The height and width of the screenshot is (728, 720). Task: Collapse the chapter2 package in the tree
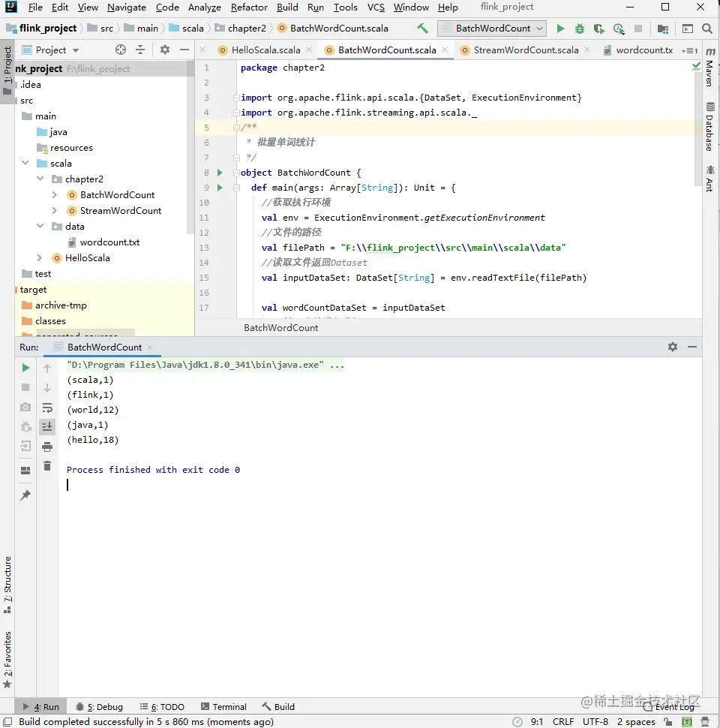[x=40, y=179]
